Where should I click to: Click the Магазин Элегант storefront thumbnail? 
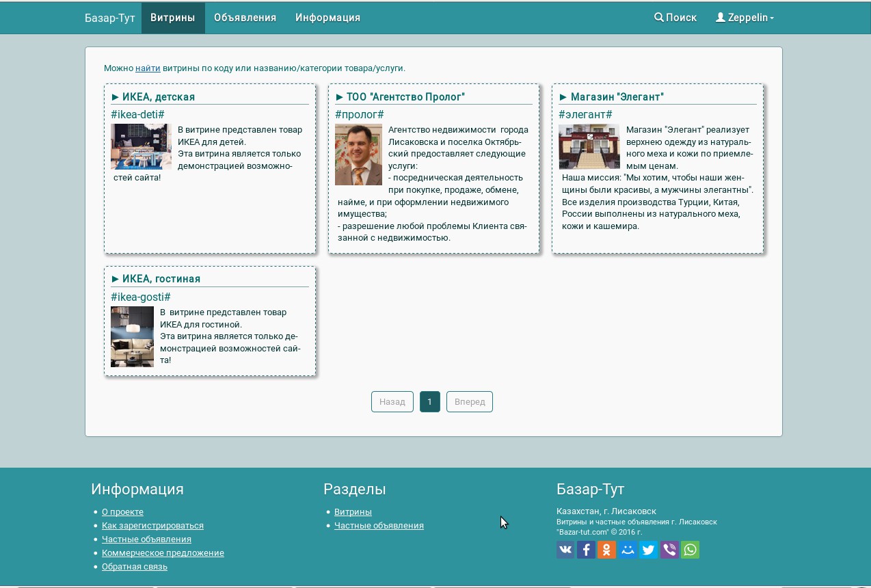(x=589, y=146)
